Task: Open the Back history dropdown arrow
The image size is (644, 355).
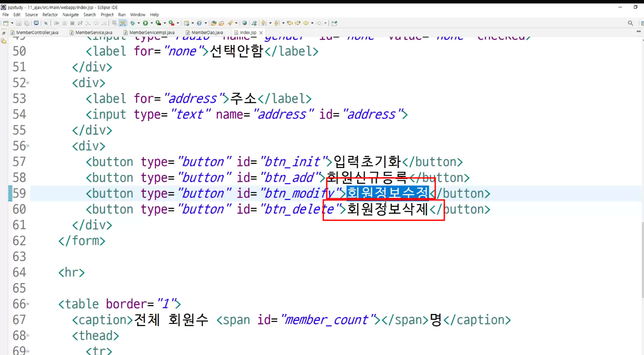Action: [x=312, y=23]
